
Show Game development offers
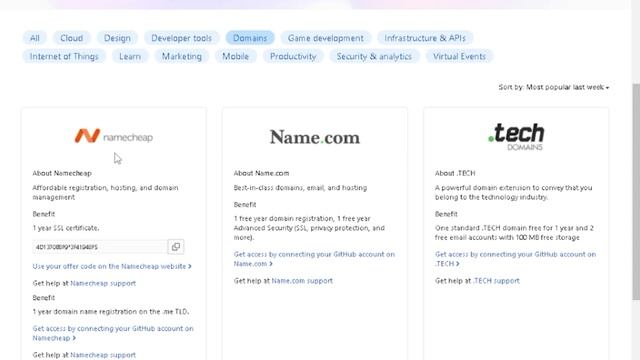326,38
